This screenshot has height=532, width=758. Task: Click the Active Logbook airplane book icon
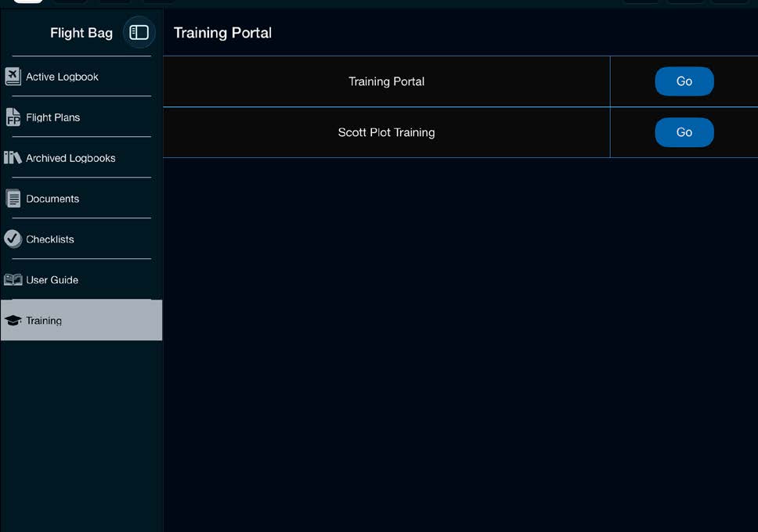pyautogui.click(x=13, y=77)
